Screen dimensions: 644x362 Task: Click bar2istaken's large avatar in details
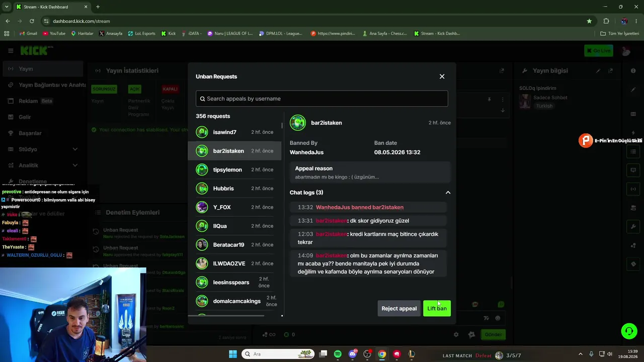click(298, 123)
